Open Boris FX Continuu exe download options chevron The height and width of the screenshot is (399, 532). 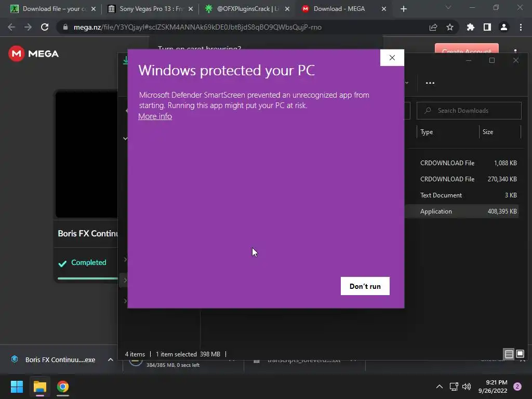pyautogui.click(x=111, y=360)
